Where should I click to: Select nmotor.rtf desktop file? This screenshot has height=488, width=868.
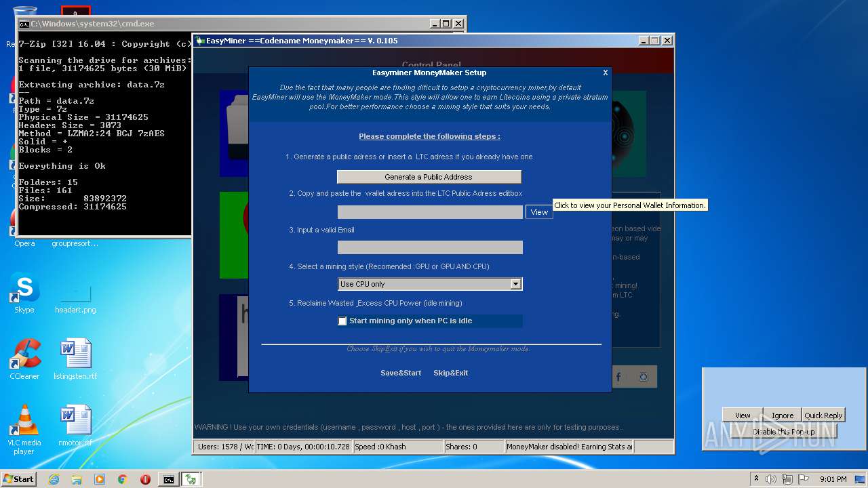(75, 427)
